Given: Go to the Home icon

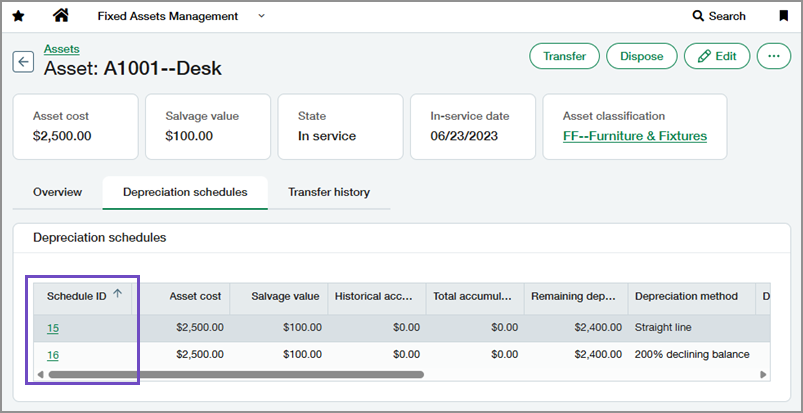Looking at the screenshot, I should pos(61,16).
